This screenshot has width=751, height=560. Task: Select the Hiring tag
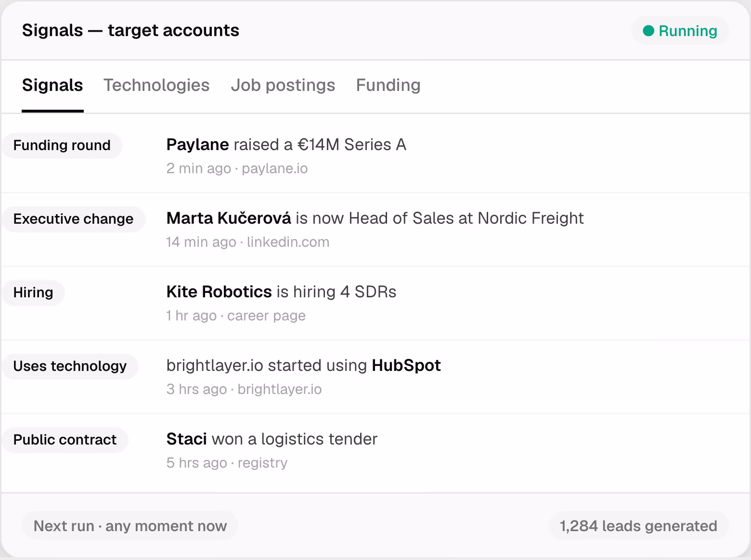(x=33, y=293)
